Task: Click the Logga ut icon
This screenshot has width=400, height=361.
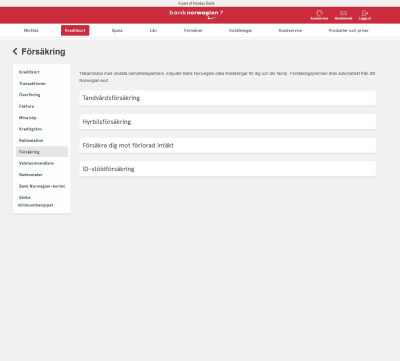Action: 365,15
